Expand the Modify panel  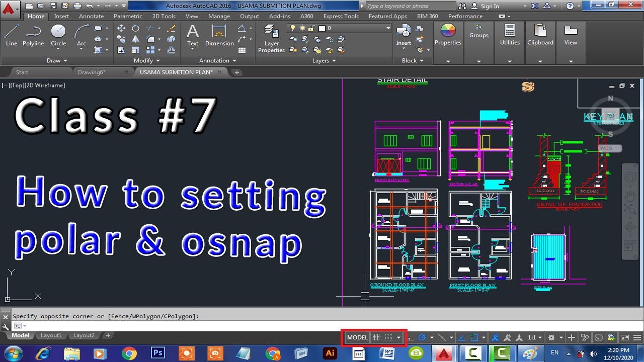pos(146,60)
